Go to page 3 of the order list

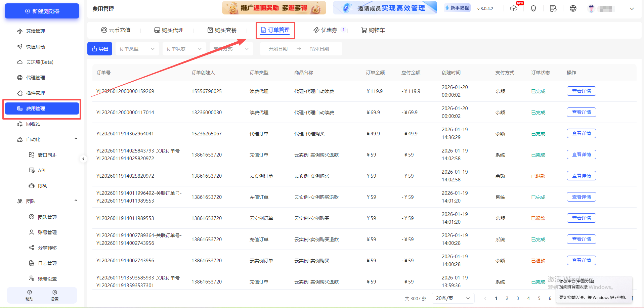click(518, 298)
